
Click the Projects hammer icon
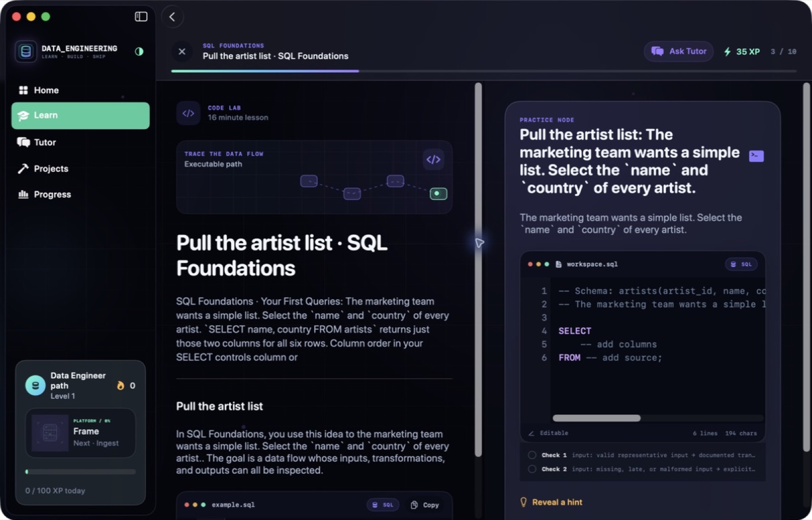click(x=23, y=168)
